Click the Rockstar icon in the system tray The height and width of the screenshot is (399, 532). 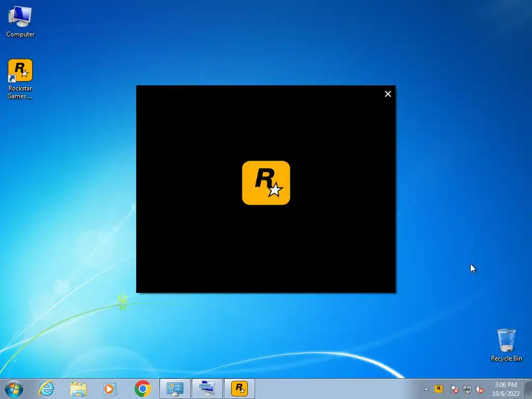(438, 389)
